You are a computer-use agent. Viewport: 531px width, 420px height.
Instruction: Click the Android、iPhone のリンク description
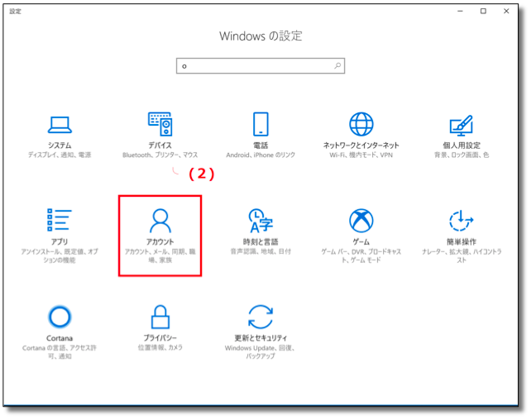(261, 155)
